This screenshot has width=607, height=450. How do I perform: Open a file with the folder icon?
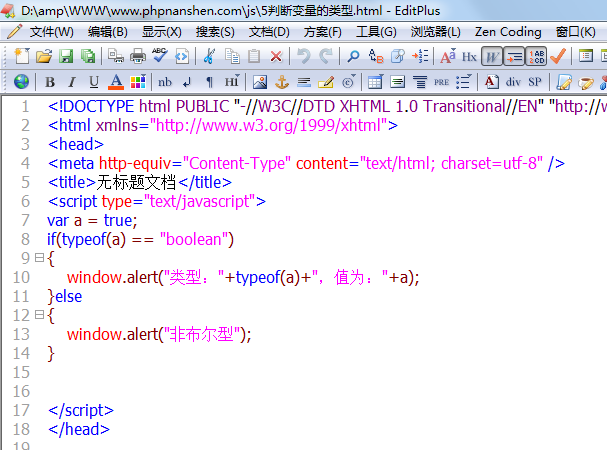pos(44,57)
